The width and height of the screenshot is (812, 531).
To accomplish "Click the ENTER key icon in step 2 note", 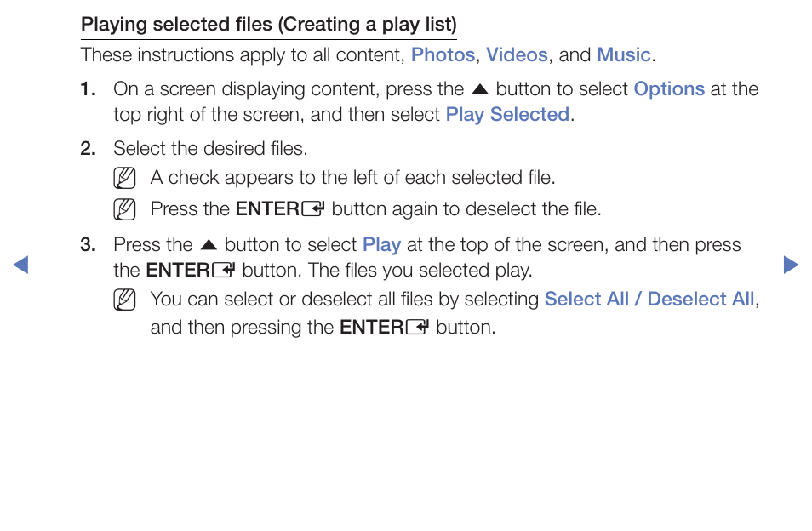I will pos(313,209).
